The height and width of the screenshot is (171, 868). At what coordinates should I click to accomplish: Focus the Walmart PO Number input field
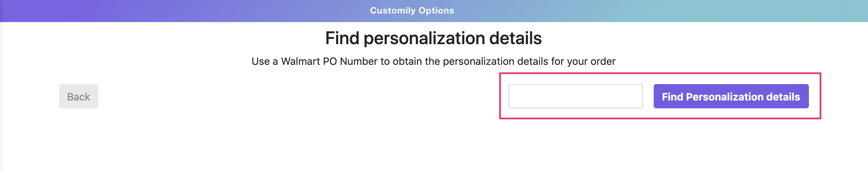(575, 96)
